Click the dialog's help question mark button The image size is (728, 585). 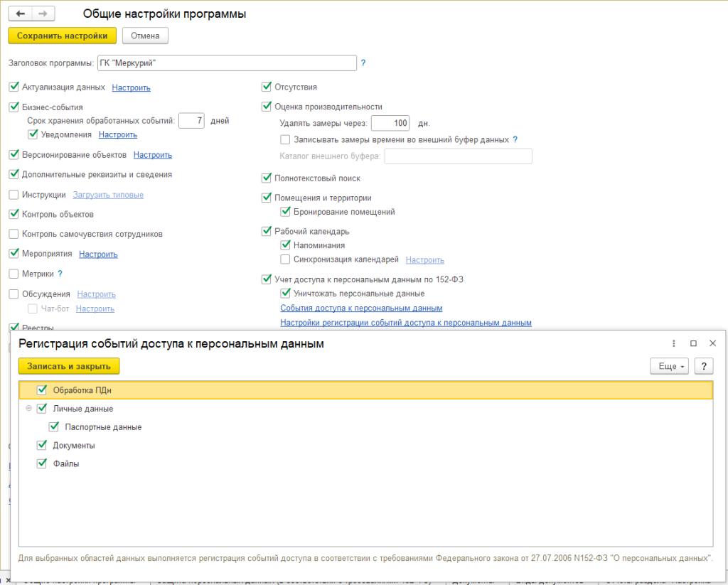[703, 366]
